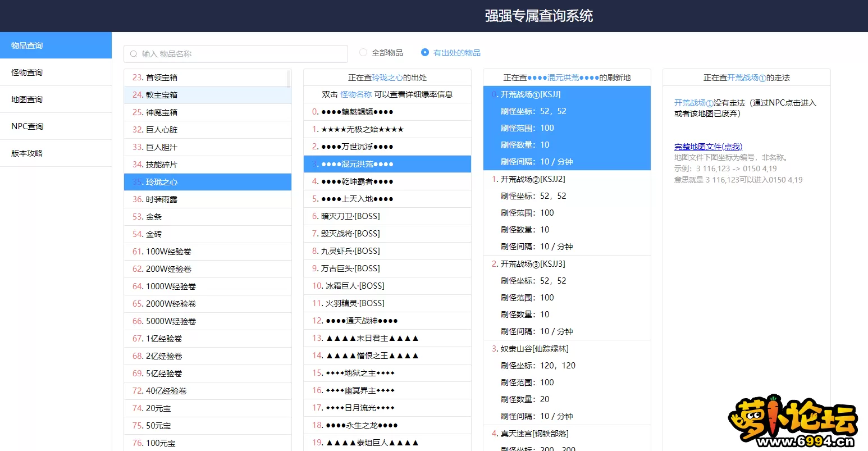Open 版本攻略 sidebar item
Viewport: 868px width, 451px height.
coord(56,153)
